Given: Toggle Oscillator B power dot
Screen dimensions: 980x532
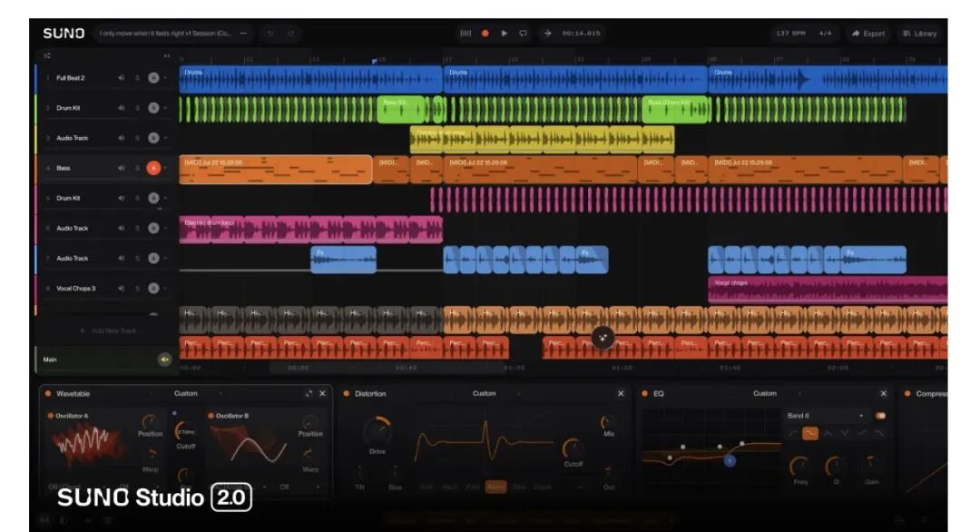Looking at the screenshot, I should [211, 416].
